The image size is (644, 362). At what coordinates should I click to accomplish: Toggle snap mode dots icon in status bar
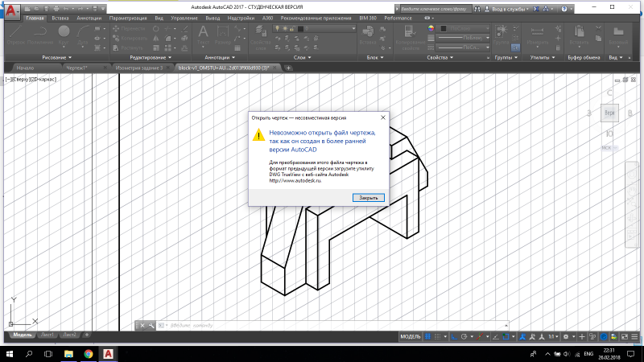click(x=437, y=336)
